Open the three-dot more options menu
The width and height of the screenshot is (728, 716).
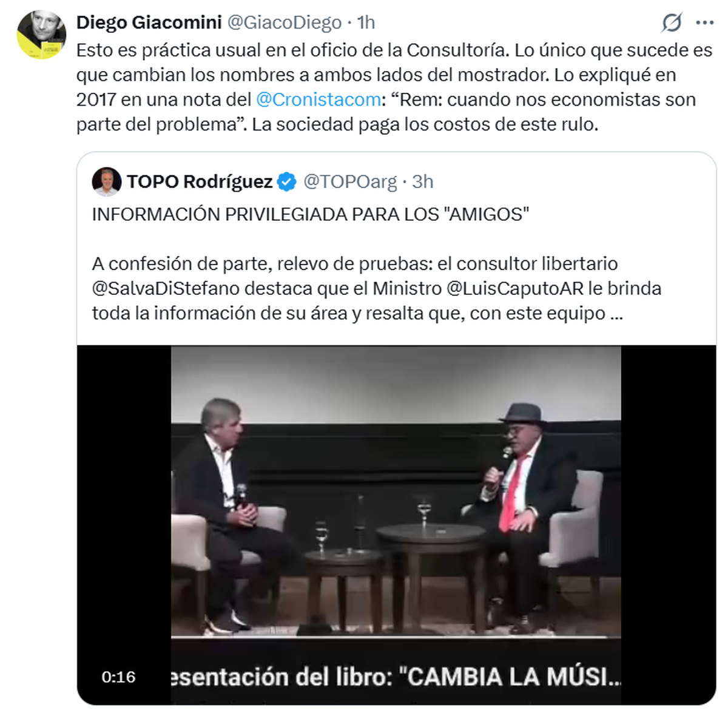tap(704, 23)
